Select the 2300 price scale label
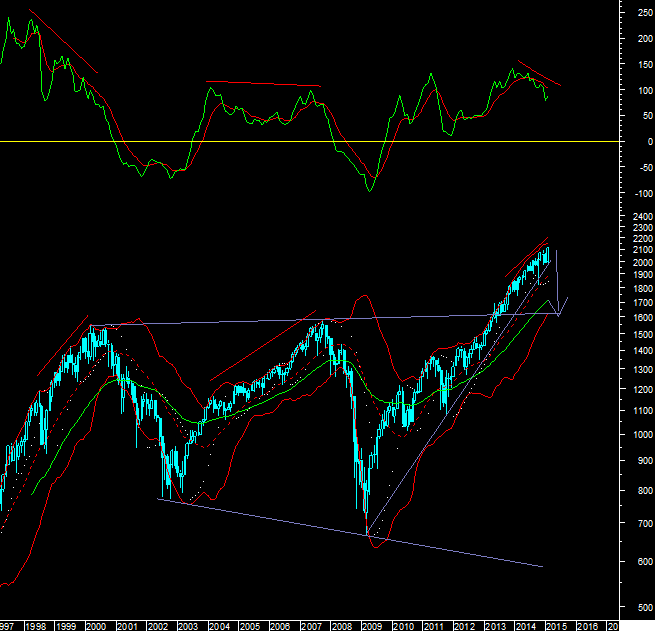The image size is (655, 631). click(x=643, y=228)
